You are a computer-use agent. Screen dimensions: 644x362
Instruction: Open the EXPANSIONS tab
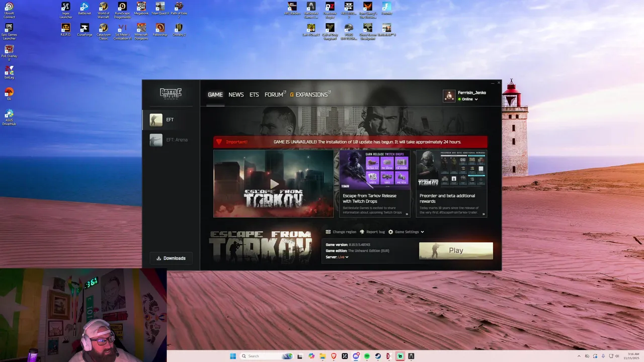310,95
